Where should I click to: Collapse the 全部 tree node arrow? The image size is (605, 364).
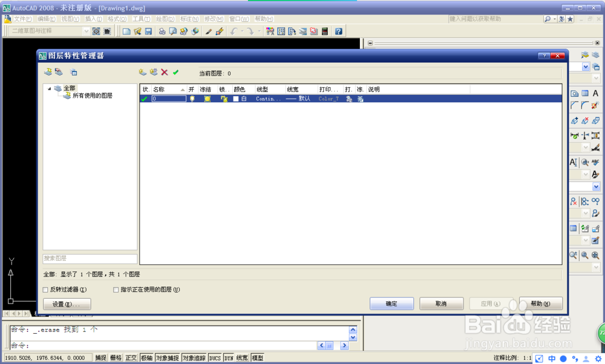49,89
